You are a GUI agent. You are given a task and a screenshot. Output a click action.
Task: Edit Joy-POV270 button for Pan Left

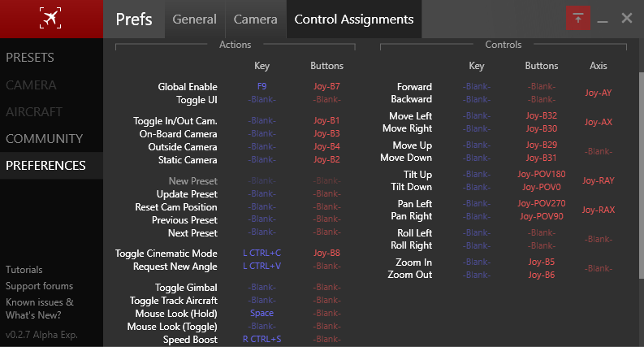(x=542, y=203)
